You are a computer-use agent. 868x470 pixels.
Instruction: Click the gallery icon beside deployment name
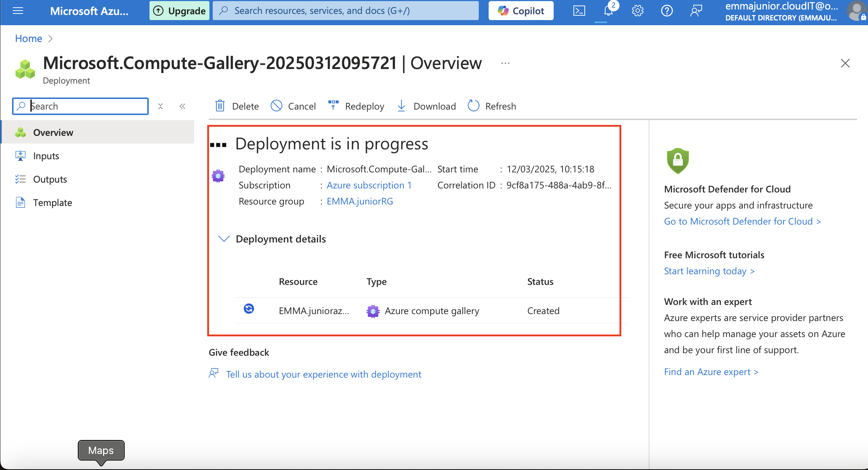[218, 176]
